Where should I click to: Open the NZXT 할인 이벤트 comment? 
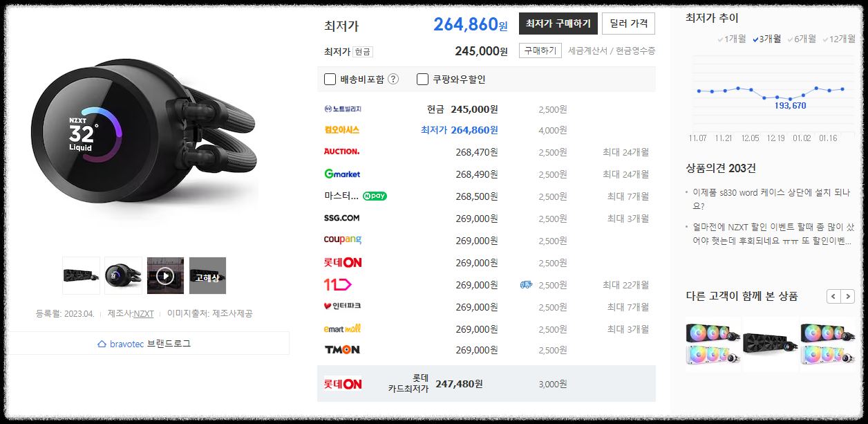point(773,234)
